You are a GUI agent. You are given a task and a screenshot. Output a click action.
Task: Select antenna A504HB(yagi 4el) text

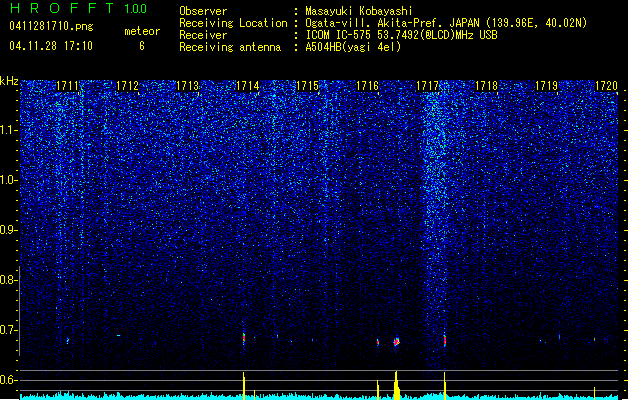click(x=353, y=47)
